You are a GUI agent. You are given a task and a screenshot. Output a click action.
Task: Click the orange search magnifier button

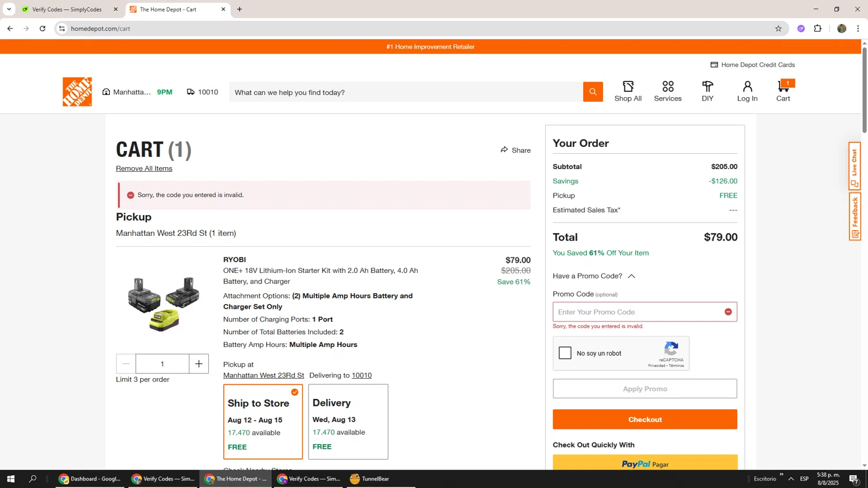pos(593,91)
